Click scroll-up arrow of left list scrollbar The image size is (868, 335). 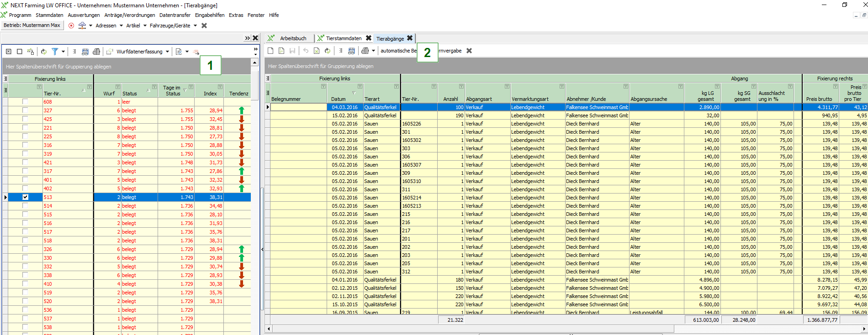coord(255,62)
